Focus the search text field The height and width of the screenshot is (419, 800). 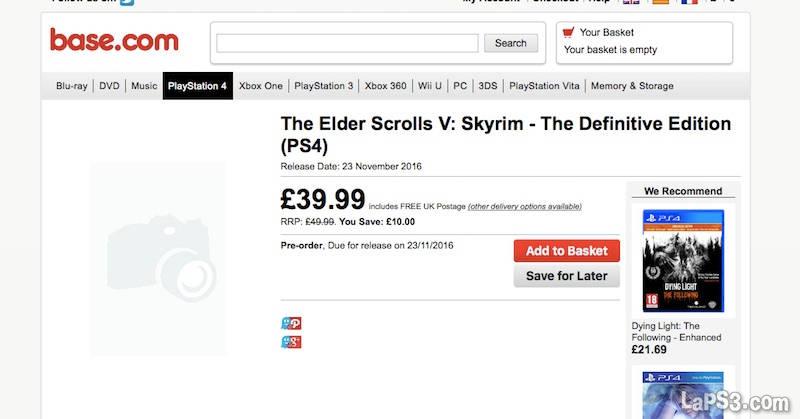(347, 43)
